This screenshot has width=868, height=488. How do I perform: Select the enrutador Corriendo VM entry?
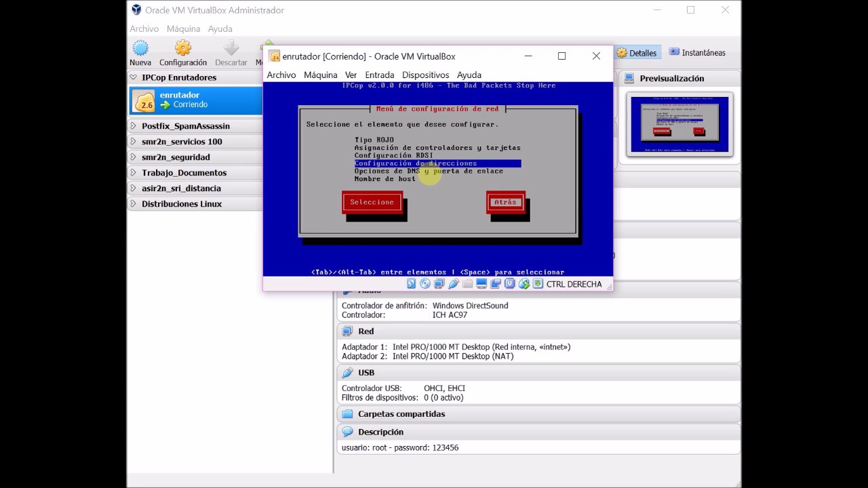point(196,100)
